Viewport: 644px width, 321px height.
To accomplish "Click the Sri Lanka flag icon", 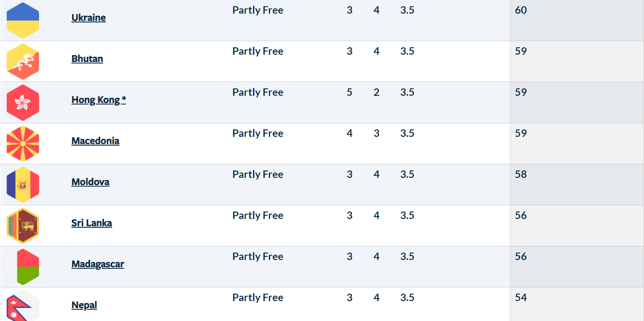I will pyautogui.click(x=23, y=226).
